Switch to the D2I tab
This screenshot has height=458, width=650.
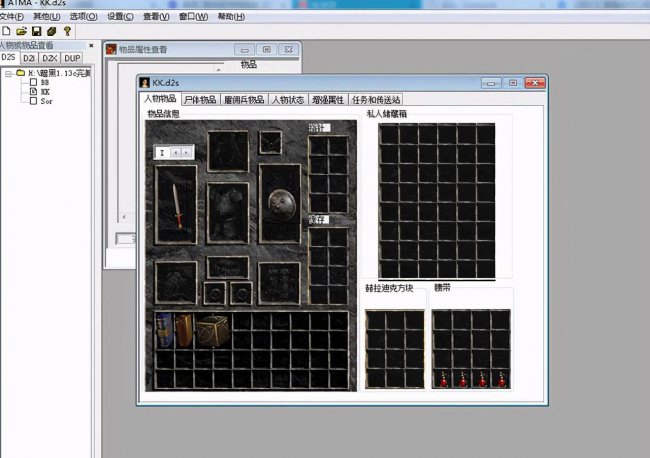tap(29, 58)
